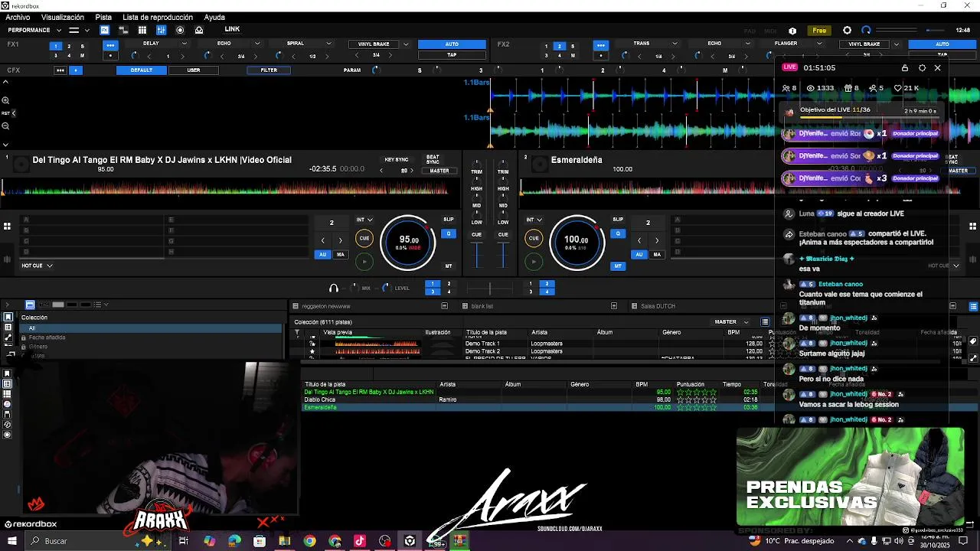Zoom in the waveform magnifier
The height and width of the screenshot is (551, 980).
(5, 100)
